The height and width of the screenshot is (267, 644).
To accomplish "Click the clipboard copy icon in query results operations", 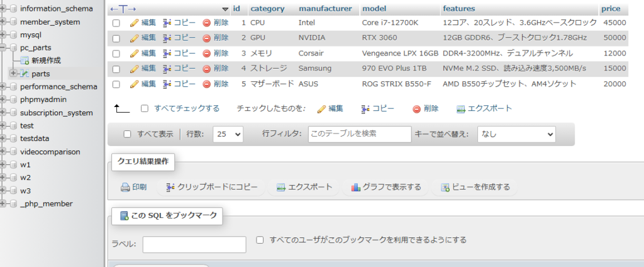I will pyautogui.click(x=170, y=187).
